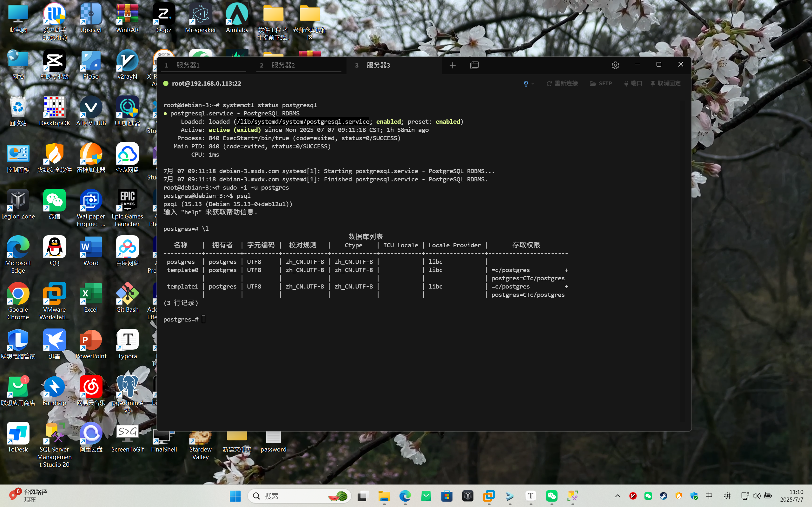
Task: Launch Epic Games Launcher shortcut
Action: click(128, 209)
